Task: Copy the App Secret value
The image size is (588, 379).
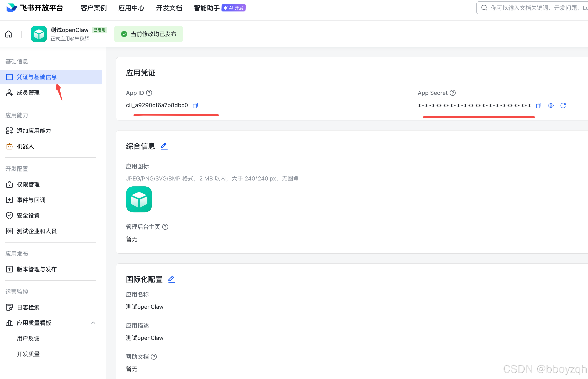Action: coord(538,106)
